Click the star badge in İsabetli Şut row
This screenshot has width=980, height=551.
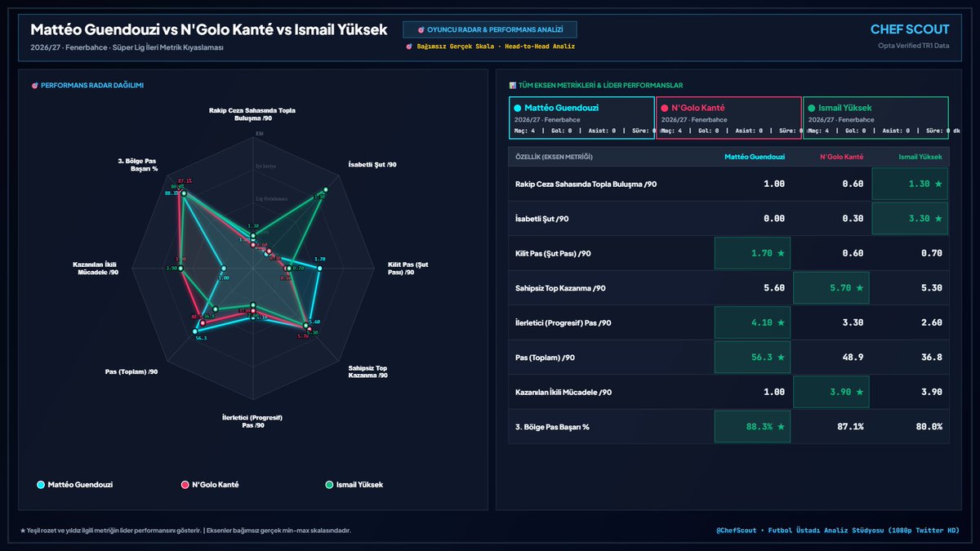(938, 219)
